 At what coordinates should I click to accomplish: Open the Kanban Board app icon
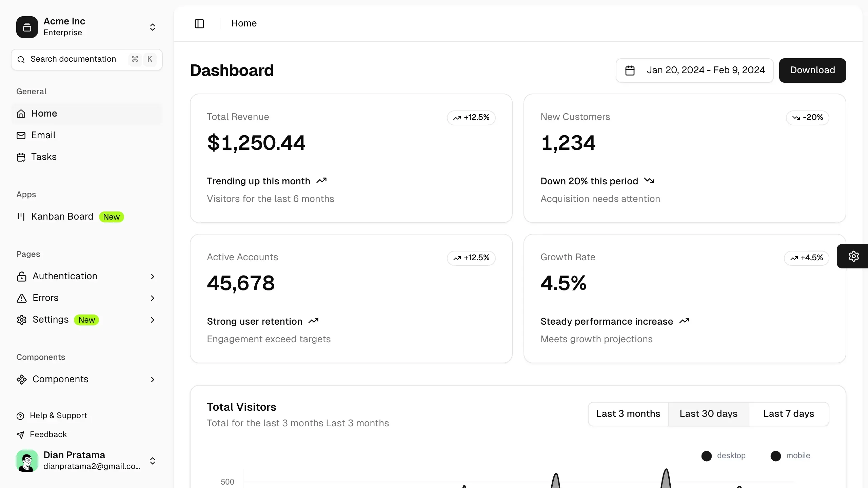[x=21, y=217]
